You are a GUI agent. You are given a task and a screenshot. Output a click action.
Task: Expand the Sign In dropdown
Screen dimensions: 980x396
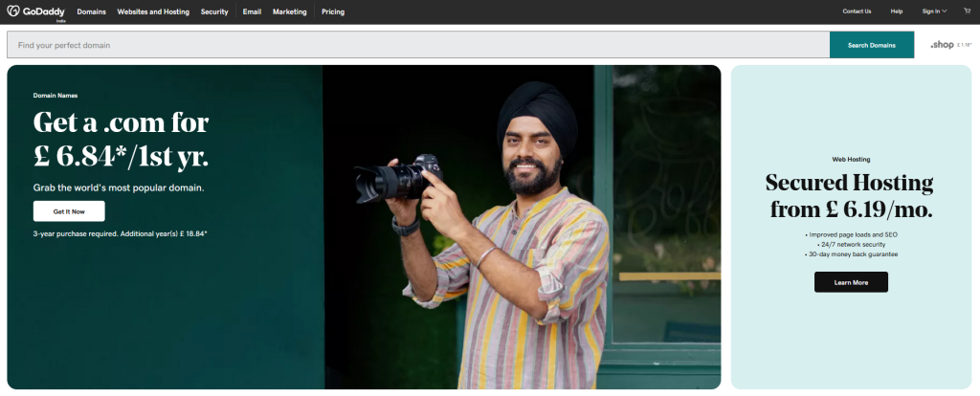(x=933, y=11)
